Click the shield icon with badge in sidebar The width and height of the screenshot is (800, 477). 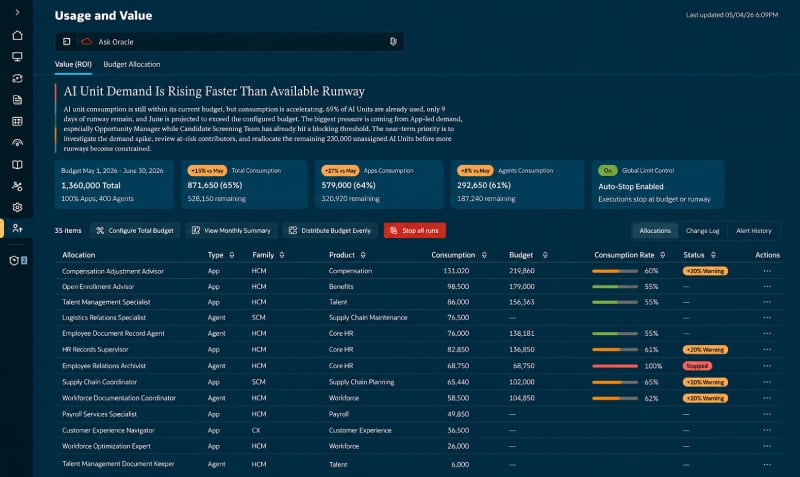tap(18, 260)
